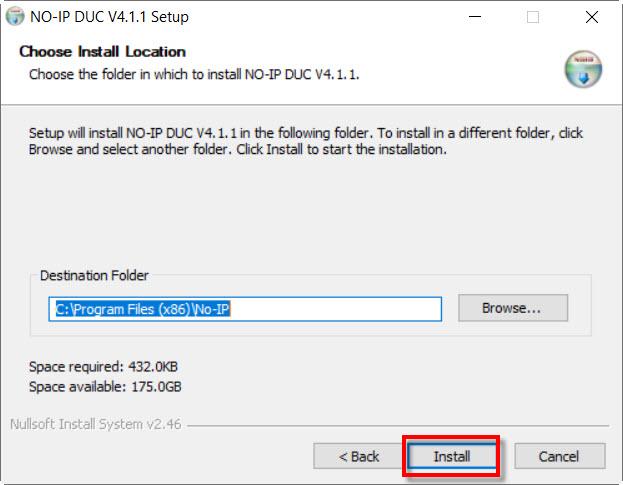Cancel the NO-IP DUC setup
This screenshot has width=623, height=485.
559,456
